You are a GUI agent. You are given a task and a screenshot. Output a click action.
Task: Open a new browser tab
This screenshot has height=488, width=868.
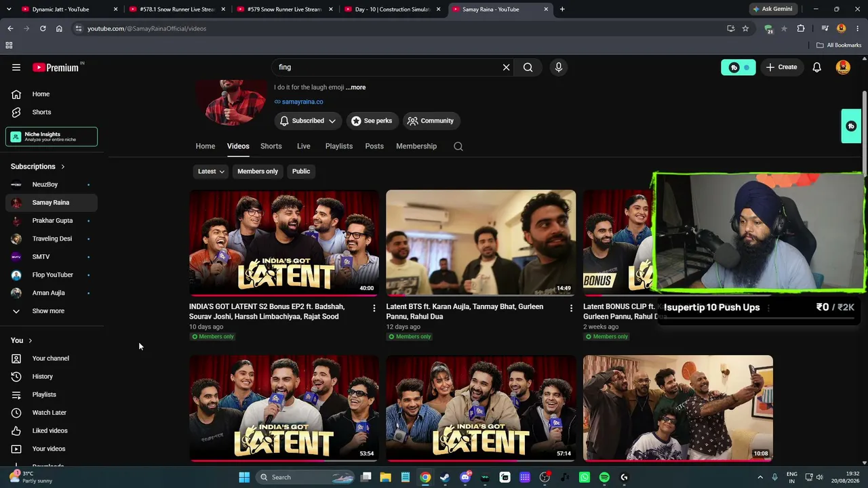click(x=562, y=9)
